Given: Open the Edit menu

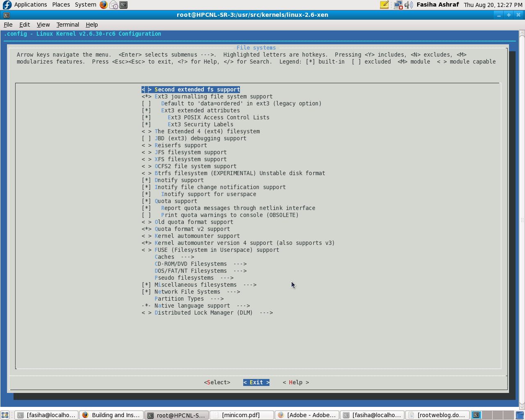Looking at the screenshot, I should pyautogui.click(x=25, y=25).
